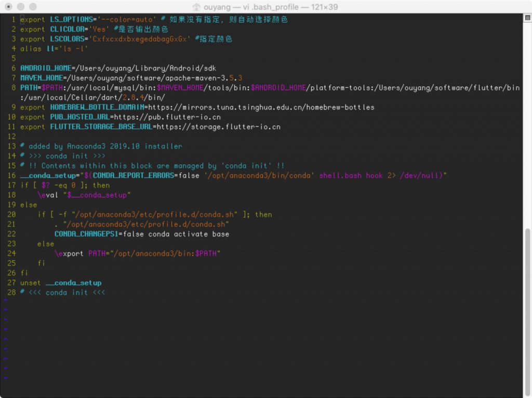
Task: Click the '>>> conda init >>>' comment
Action: point(63,156)
